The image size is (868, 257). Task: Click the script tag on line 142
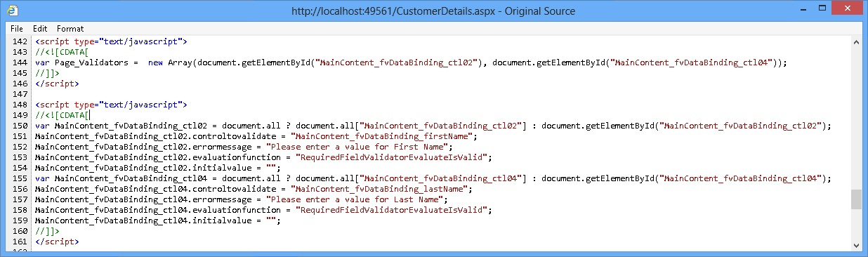[111, 42]
